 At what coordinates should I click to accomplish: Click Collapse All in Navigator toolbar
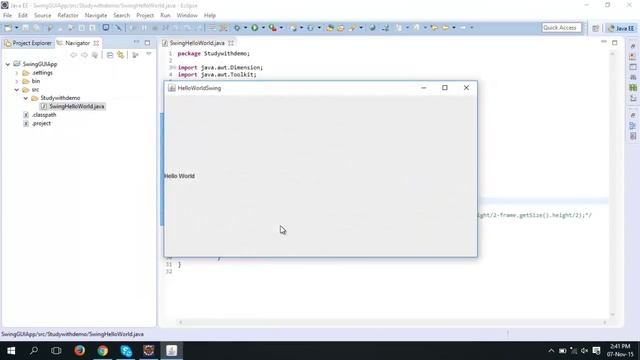pyautogui.click(x=110, y=55)
